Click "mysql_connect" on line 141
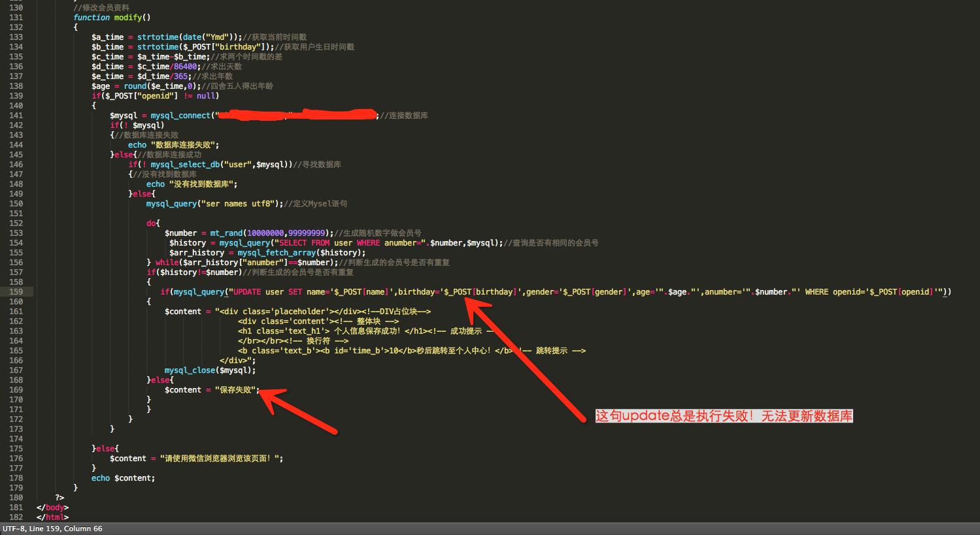 pos(180,116)
